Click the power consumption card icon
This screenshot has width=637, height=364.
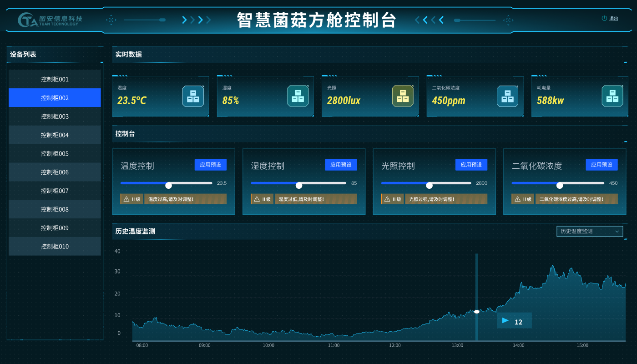point(612,96)
